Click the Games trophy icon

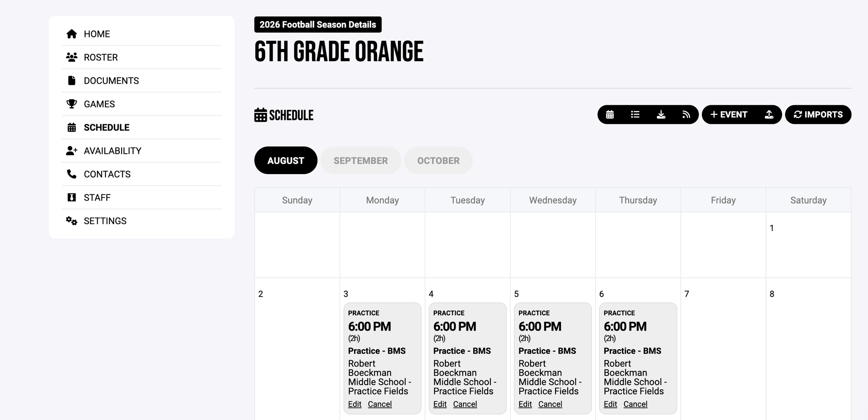click(72, 104)
